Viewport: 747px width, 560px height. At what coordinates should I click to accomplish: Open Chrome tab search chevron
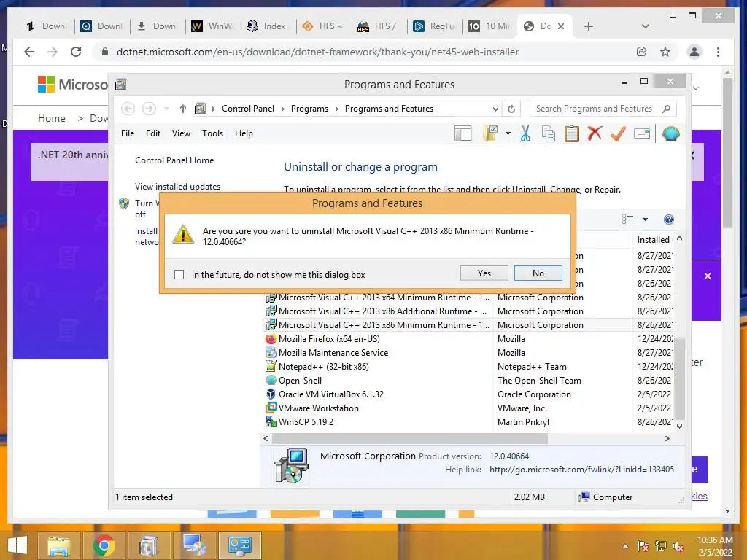tap(646, 26)
